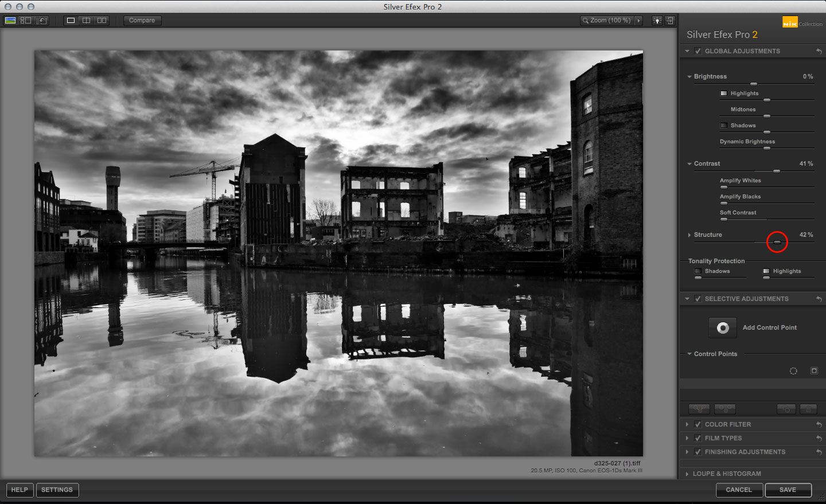Disable the Color Filter section checkbox

(x=698, y=424)
